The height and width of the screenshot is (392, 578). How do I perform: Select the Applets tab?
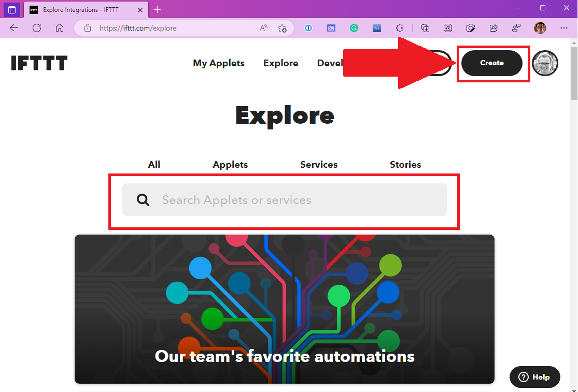click(x=230, y=165)
